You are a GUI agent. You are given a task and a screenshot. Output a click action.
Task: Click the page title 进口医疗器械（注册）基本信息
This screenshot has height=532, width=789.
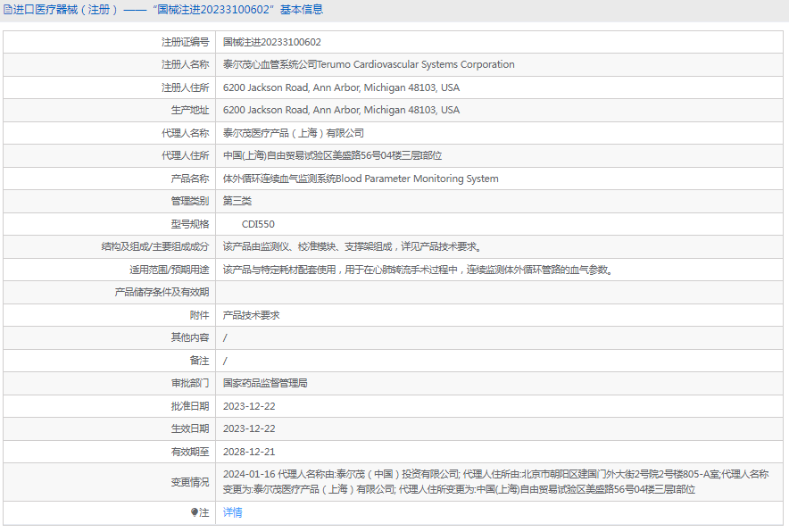click(168, 10)
